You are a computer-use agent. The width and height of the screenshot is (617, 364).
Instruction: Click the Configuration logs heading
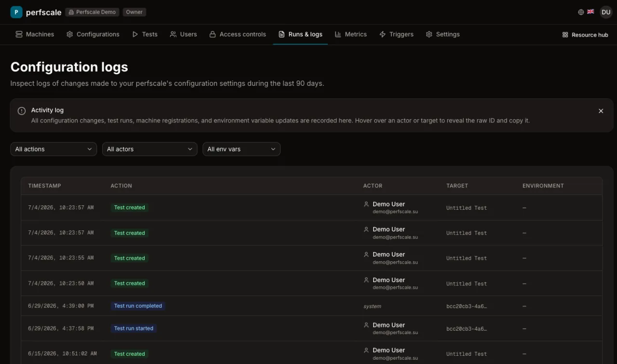[x=69, y=67]
